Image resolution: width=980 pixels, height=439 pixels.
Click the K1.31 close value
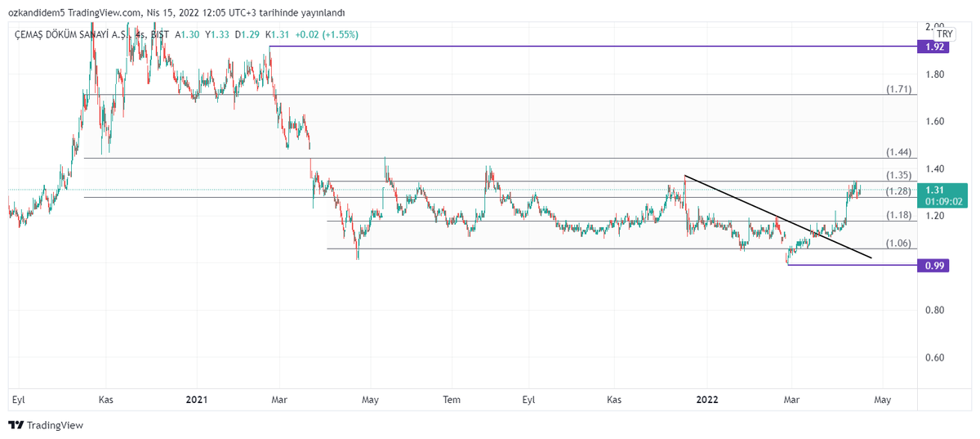tap(278, 34)
